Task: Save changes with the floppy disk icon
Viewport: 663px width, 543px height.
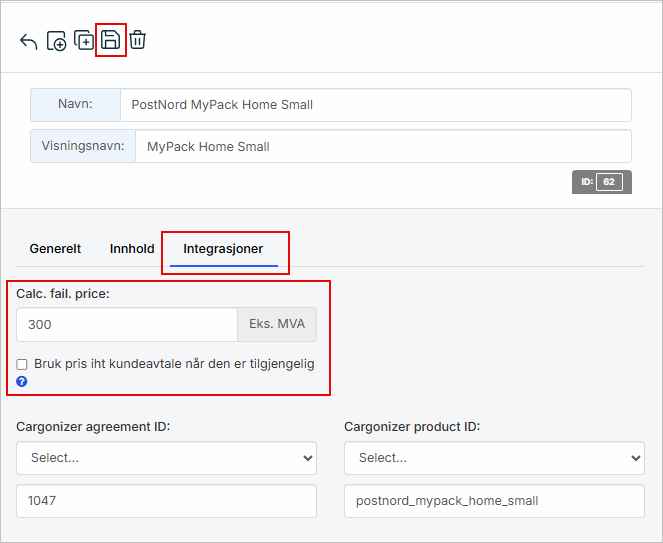Action: (111, 40)
